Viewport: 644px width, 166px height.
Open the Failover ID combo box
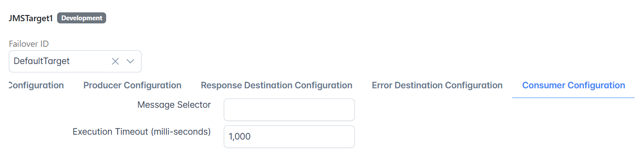click(x=75, y=61)
